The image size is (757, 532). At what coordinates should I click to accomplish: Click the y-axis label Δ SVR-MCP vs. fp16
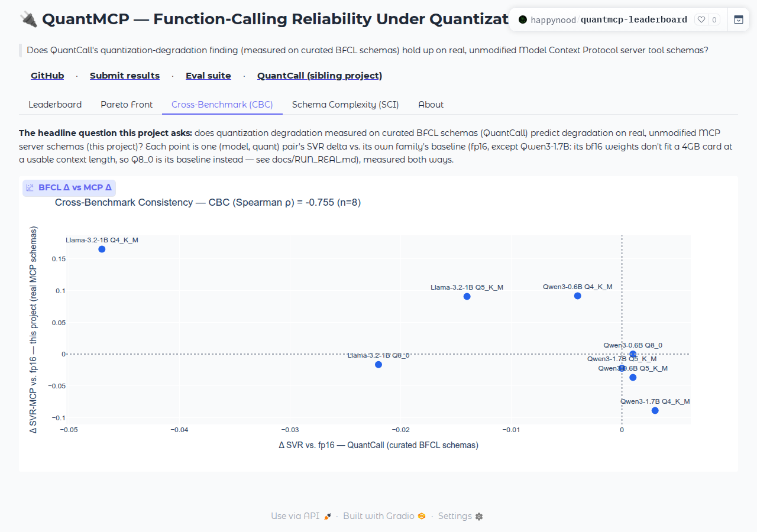tap(34, 330)
